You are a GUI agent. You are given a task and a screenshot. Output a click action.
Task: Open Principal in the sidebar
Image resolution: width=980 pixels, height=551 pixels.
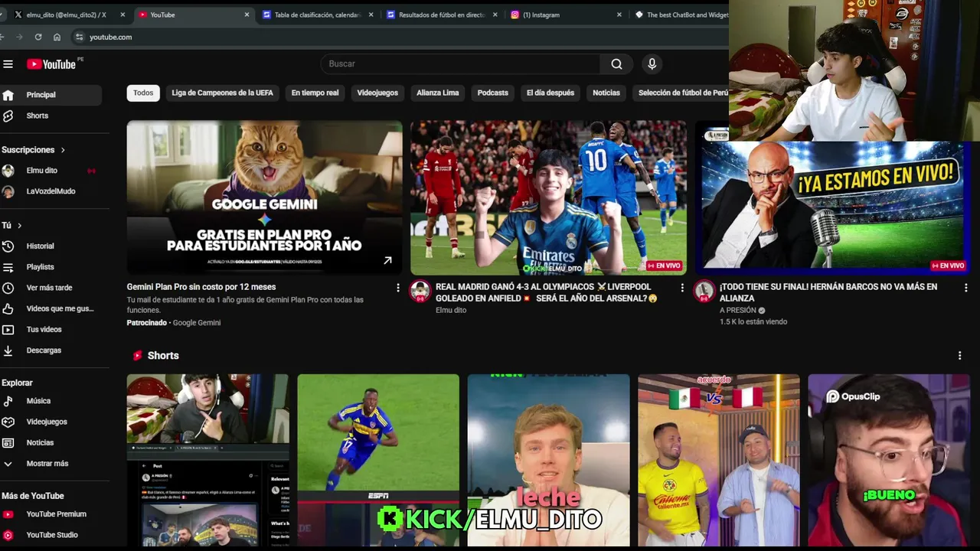51,95
